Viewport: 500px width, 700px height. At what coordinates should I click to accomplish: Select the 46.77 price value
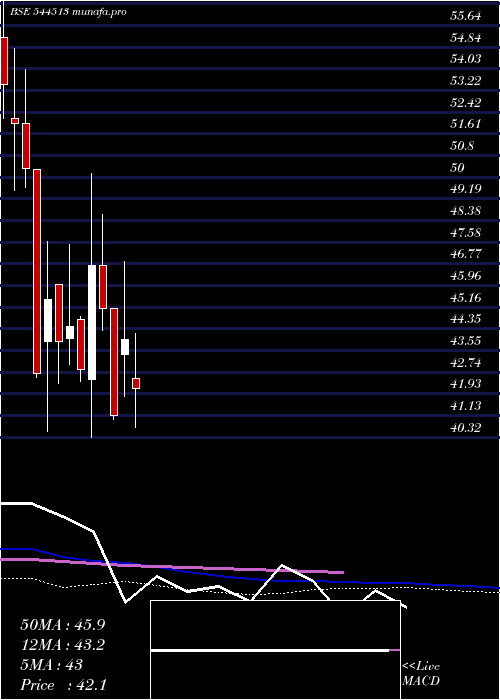pyautogui.click(x=466, y=254)
